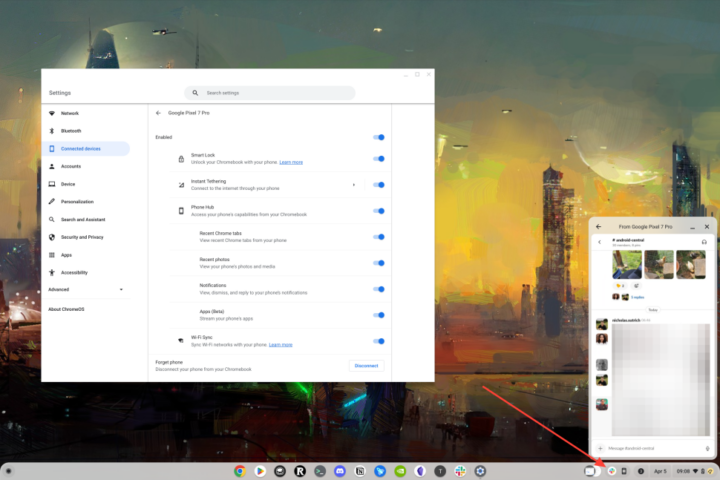720x480 pixels.
Task: Open the Play Store shelf icon
Action: 260,470
